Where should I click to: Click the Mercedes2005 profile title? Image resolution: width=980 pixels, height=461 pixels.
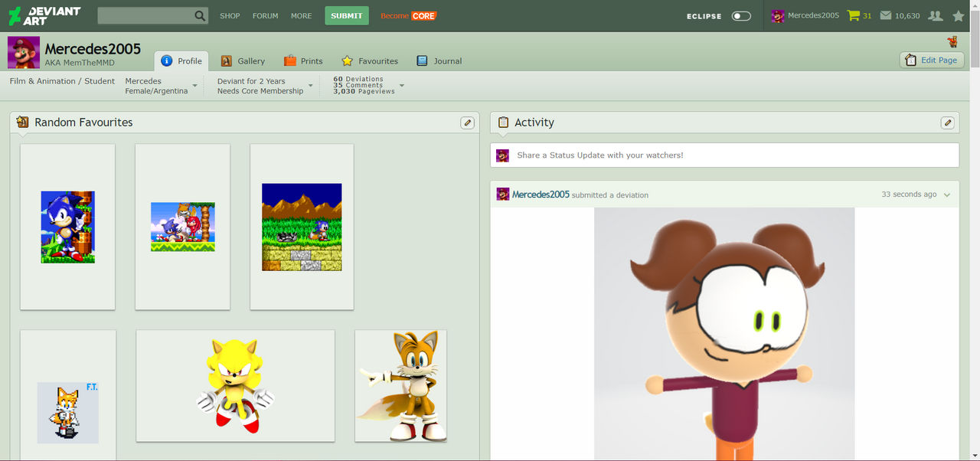coord(93,48)
